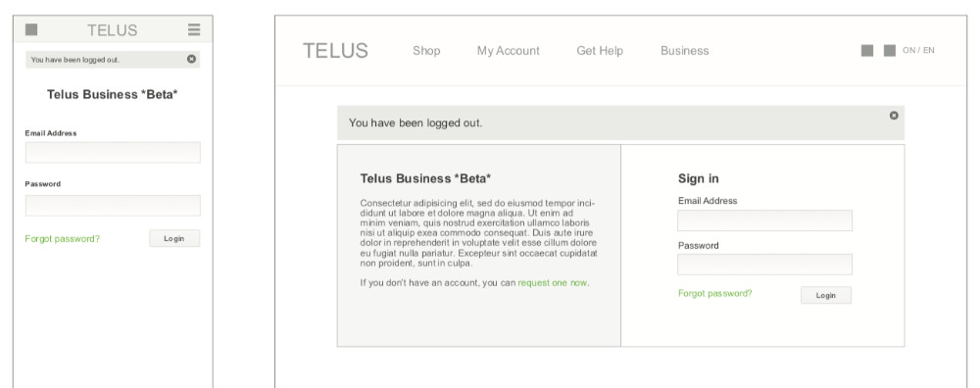Focus the desktop Sign in Email Address field
Image resolution: width=980 pixels, height=388 pixels.
pyautogui.click(x=764, y=220)
